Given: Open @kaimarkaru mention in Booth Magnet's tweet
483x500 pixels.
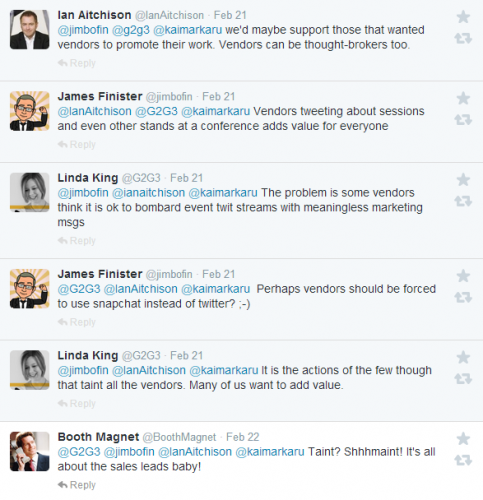Looking at the screenshot, I should coord(270,452).
